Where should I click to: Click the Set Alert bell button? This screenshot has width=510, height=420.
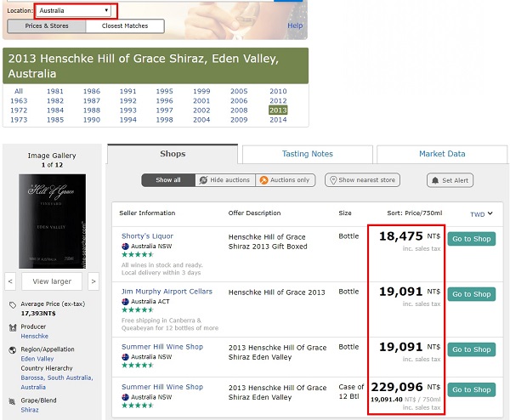point(450,180)
